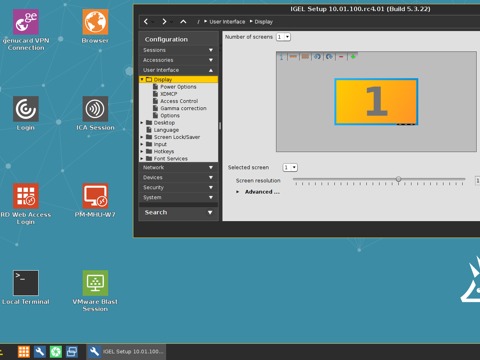Viewport: 480px width, 360px height.
Task: Click 'User Interface' in the breadcrumb path
Action: [227, 22]
